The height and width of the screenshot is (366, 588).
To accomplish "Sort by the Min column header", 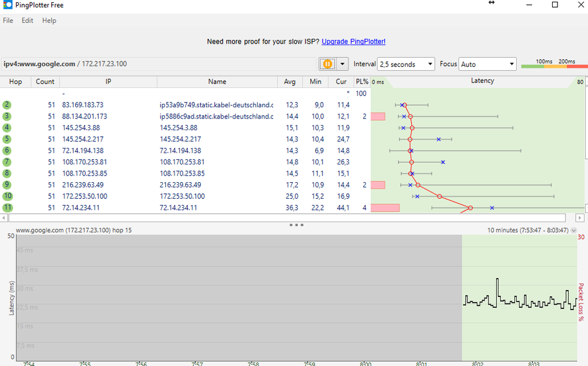I will click(315, 82).
